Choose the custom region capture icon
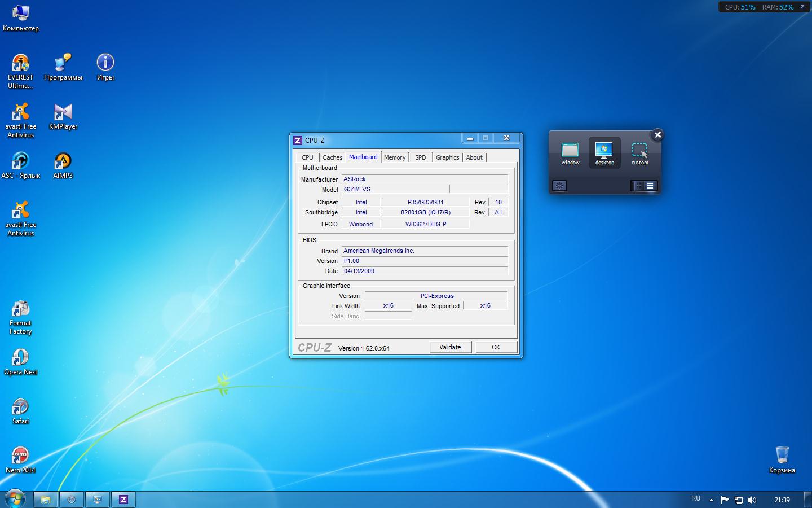Screen dimensions: 812x508 point(639,152)
